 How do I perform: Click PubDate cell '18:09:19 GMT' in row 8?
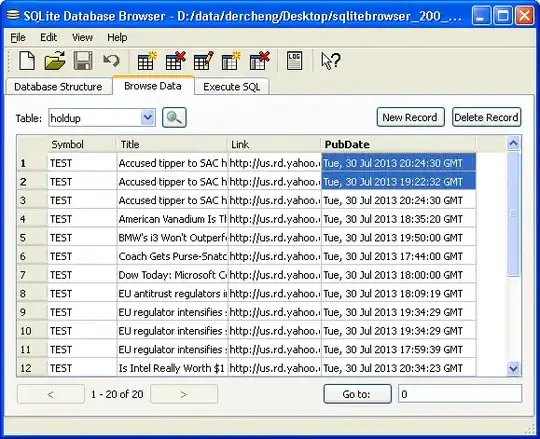click(398, 293)
